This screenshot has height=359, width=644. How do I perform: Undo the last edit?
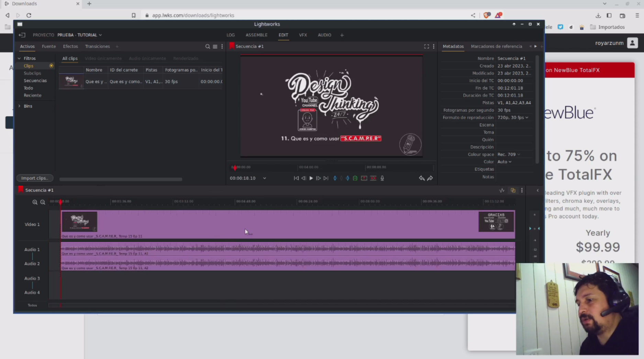[422, 178]
